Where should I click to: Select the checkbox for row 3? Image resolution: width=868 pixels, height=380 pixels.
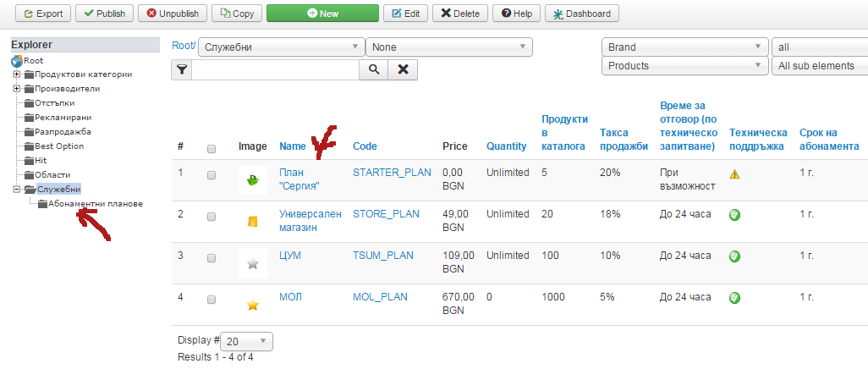(x=212, y=256)
